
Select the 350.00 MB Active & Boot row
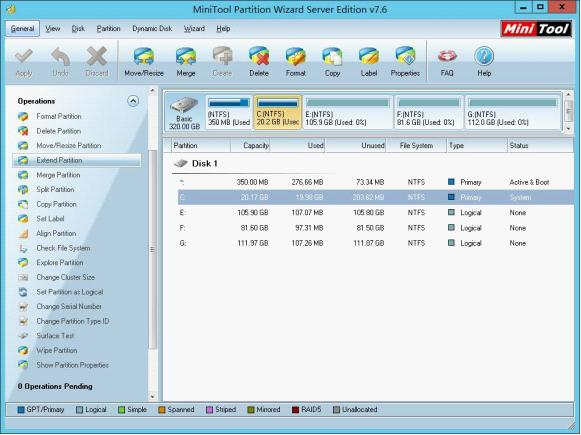tap(375, 182)
